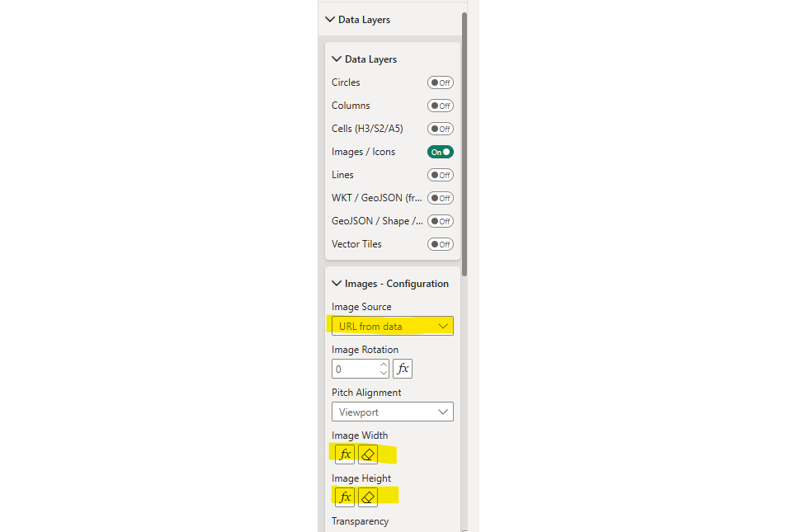Image resolution: width=792 pixels, height=532 pixels.
Task: Click the eraser icon under Image Height
Action: (x=368, y=497)
